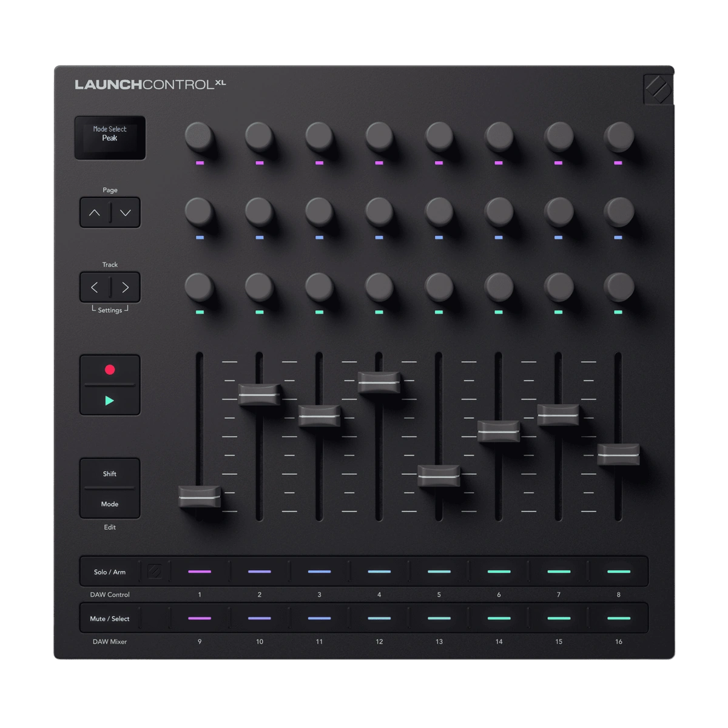Click the DAW Mixer label
This screenshot has height=728, width=728.
coord(110,641)
